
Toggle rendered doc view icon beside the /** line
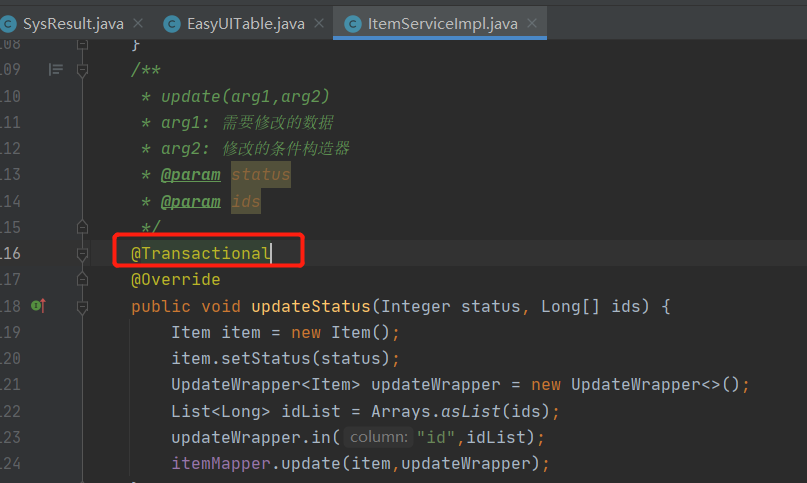tap(56, 69)
